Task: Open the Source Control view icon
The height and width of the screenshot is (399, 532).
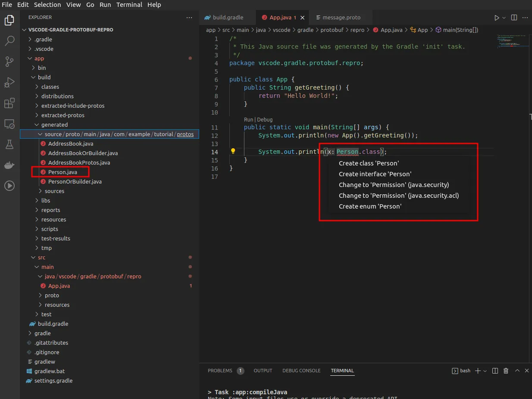Action: [9, 62]
